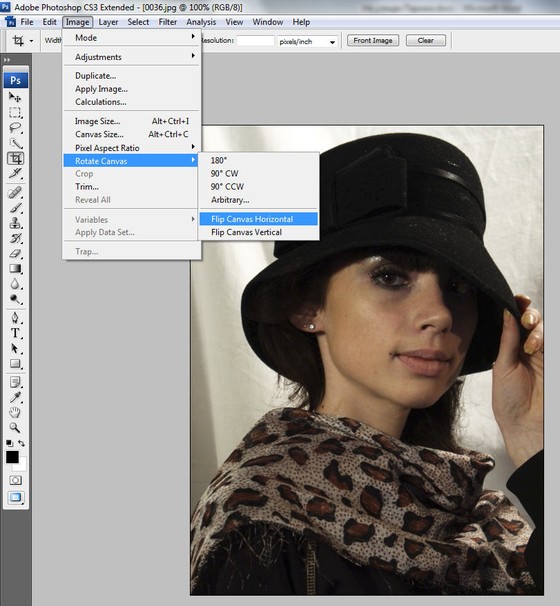The width and height of the screenshot is (560, 606).
Task: Toggle Quick Mask mode
Action: point(15,480)
